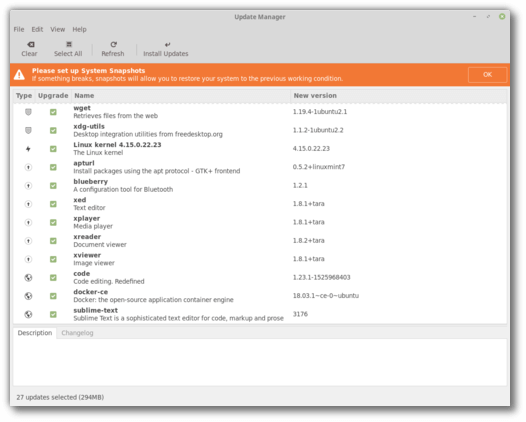Sort by the Name column header

(x=181, y=96)
